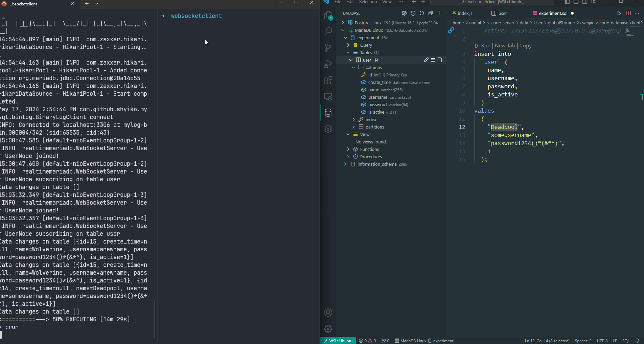Screen dimensions: 644x344
Task: Open Run and Debug view
Action: pos(328,64)
